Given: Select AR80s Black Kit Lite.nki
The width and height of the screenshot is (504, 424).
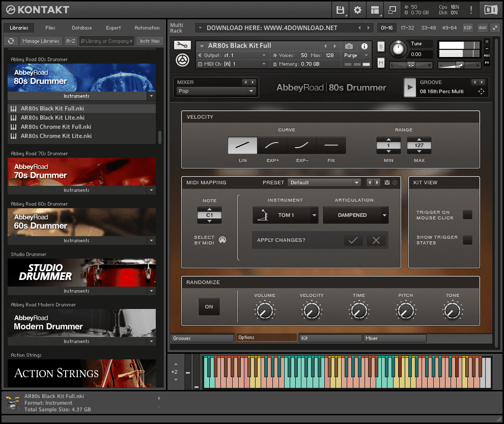Looking at the screenshot, I should 81,118.
